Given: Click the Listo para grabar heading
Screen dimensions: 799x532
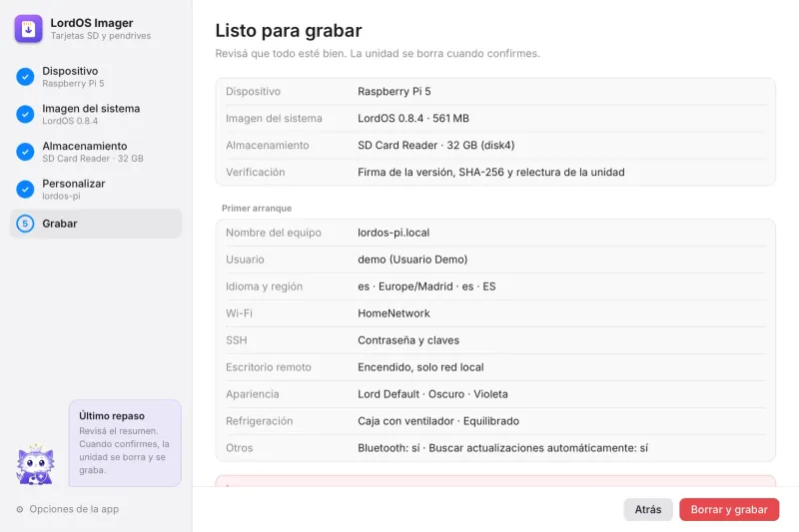Looking at the screenshot, I should point(289,31).
